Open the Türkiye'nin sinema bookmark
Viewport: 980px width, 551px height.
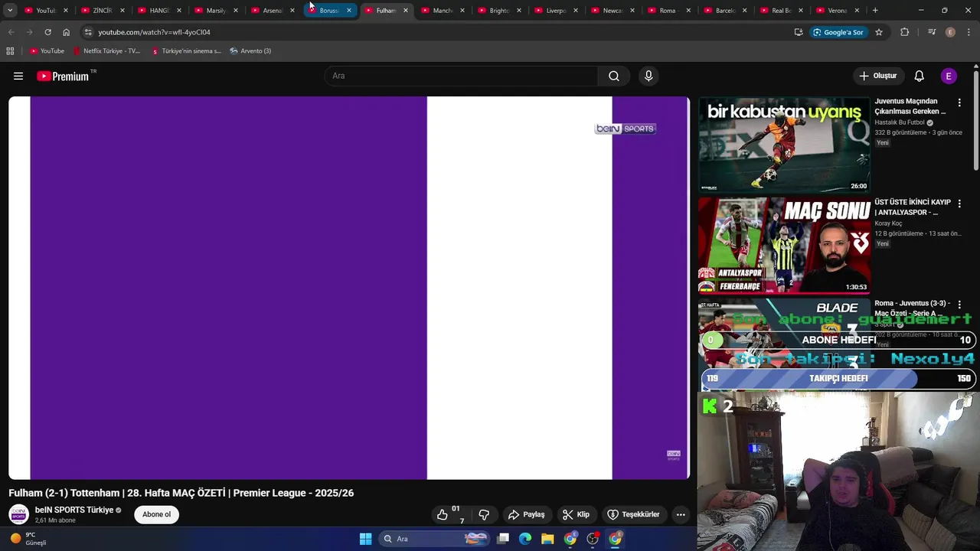[186, 51]
